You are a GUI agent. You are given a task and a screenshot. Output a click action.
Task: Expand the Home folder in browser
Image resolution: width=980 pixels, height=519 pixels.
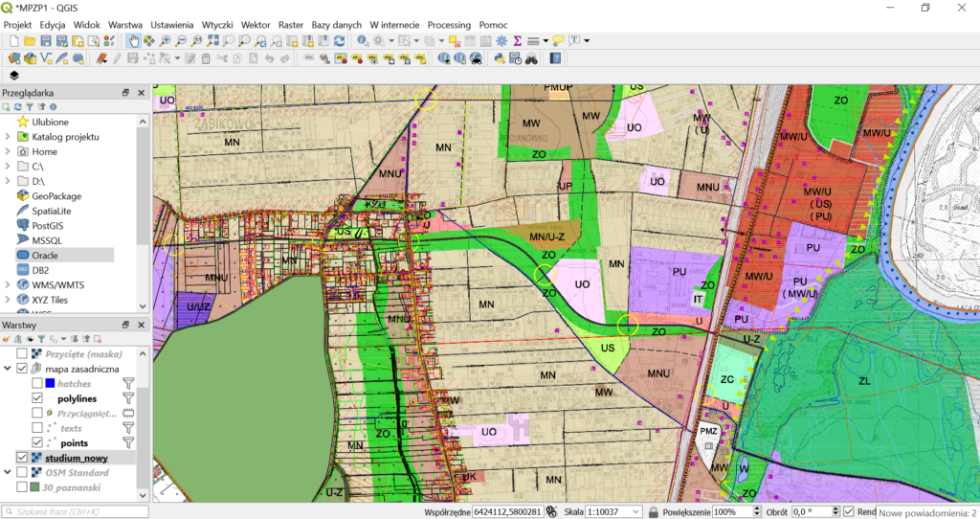(8, 151)
